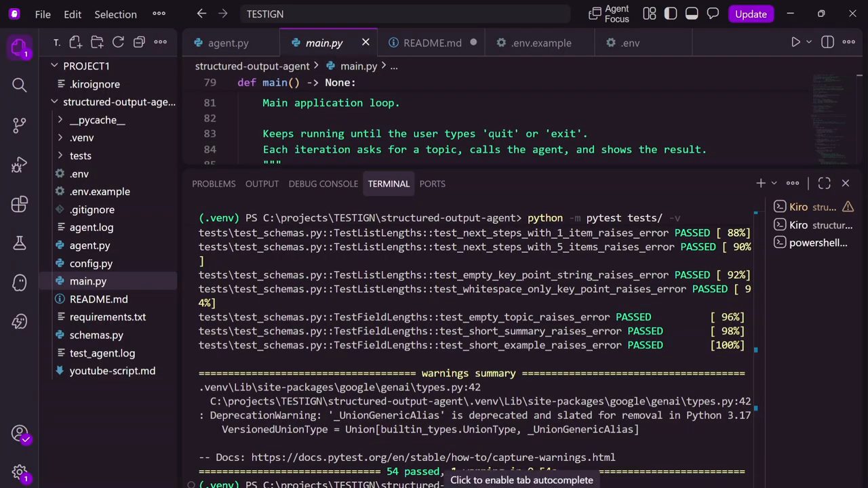Switch to the README.md tab
868x488 pixels.
coord(432,43)
